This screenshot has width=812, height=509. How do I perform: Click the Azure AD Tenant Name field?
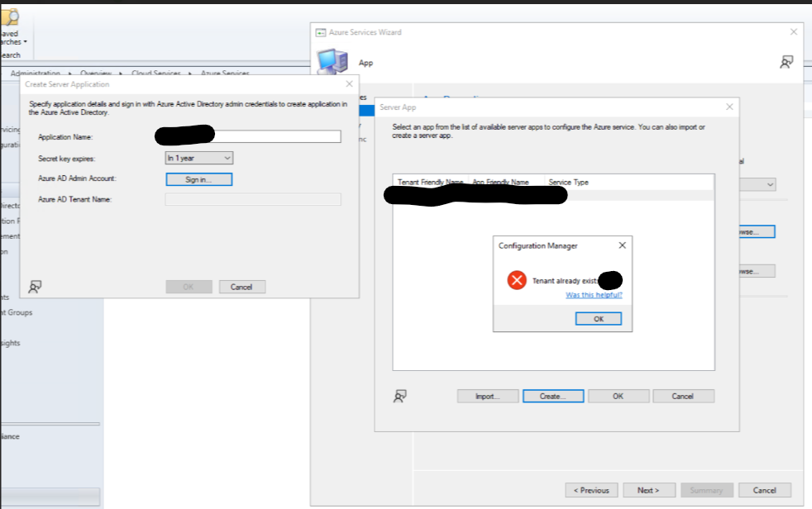[x=253, y=199]
